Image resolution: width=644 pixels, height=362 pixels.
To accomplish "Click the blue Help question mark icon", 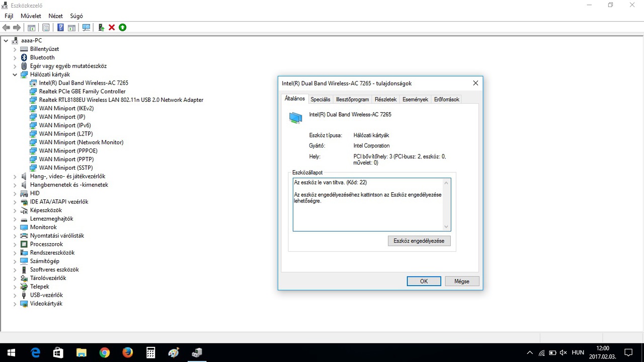I will (60, 28).
